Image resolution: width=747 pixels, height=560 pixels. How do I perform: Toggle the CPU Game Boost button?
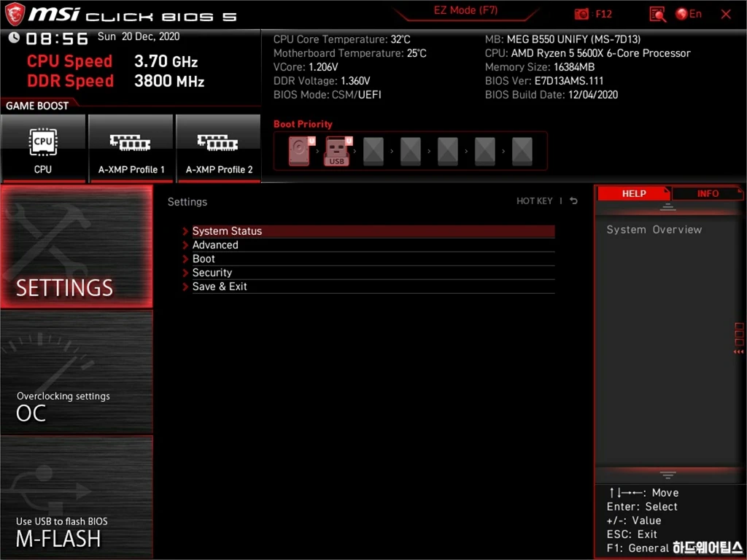pos(43,149)
